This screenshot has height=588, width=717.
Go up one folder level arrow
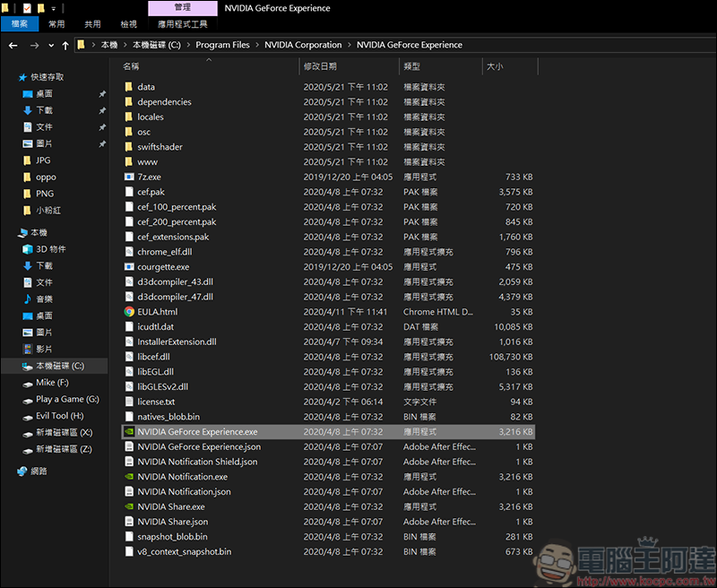coord(65,46)
